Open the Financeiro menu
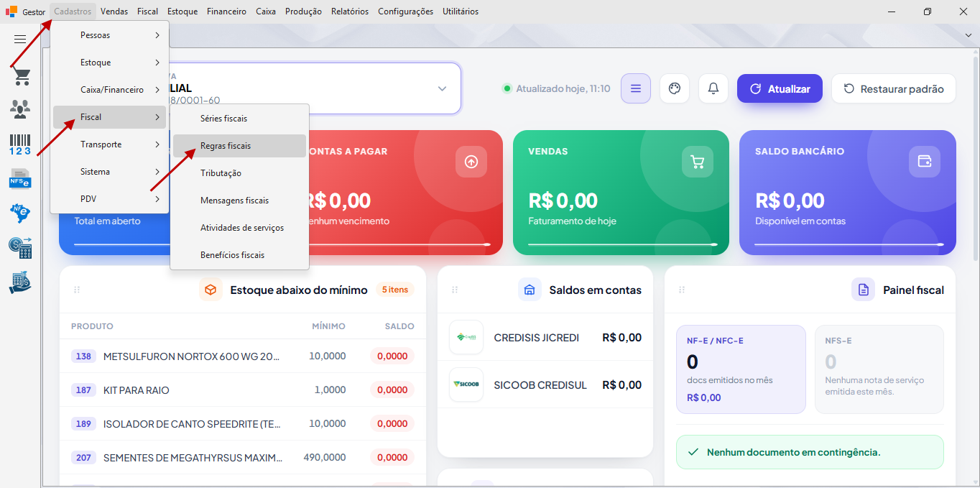This screenshot has height=488, width=980. click(x=226, y=11)
